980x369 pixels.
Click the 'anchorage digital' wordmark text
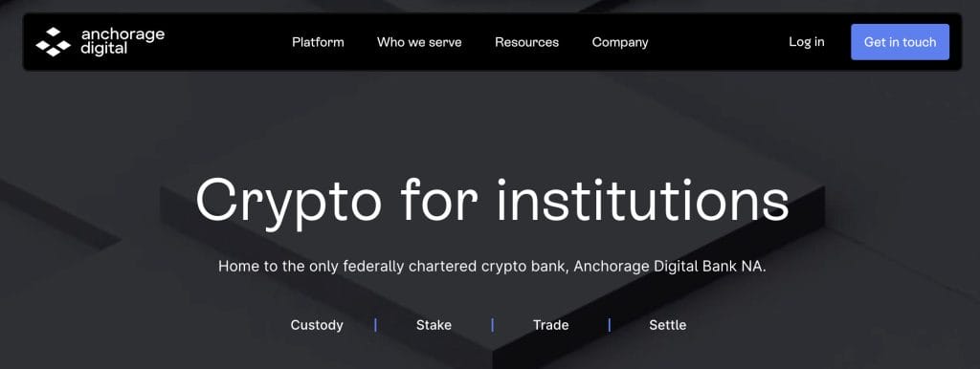click(x=122, y=41)
